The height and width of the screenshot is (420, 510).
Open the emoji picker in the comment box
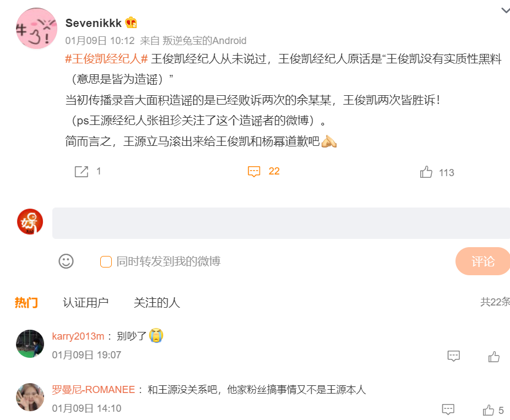[67, 261]
